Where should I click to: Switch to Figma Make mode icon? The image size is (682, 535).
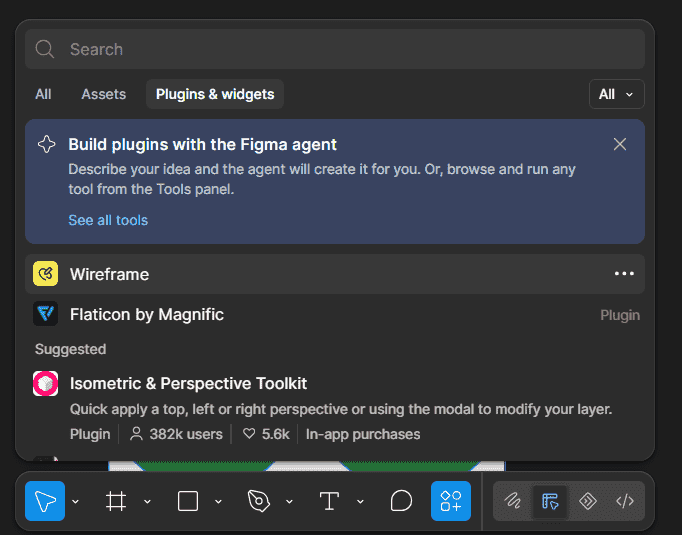(588, 501)
